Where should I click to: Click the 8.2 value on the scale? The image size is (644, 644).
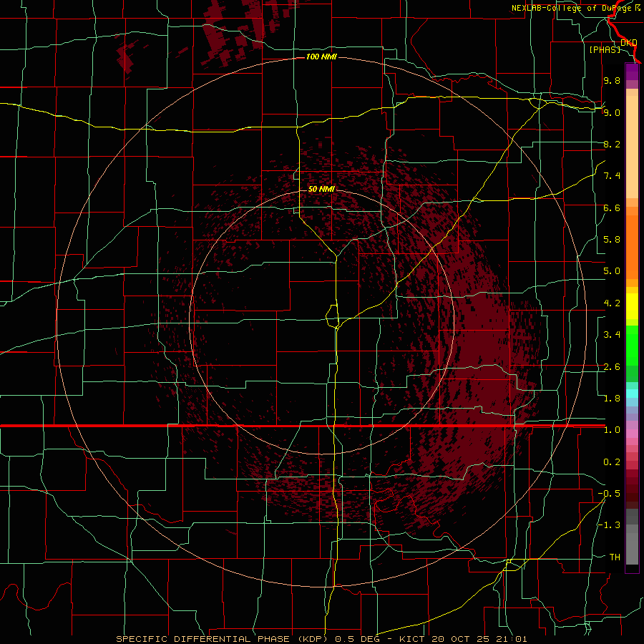612,144
